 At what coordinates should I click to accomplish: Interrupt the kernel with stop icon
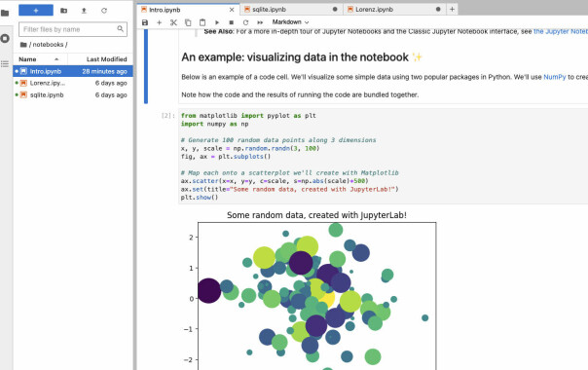[x=231, y=22]
